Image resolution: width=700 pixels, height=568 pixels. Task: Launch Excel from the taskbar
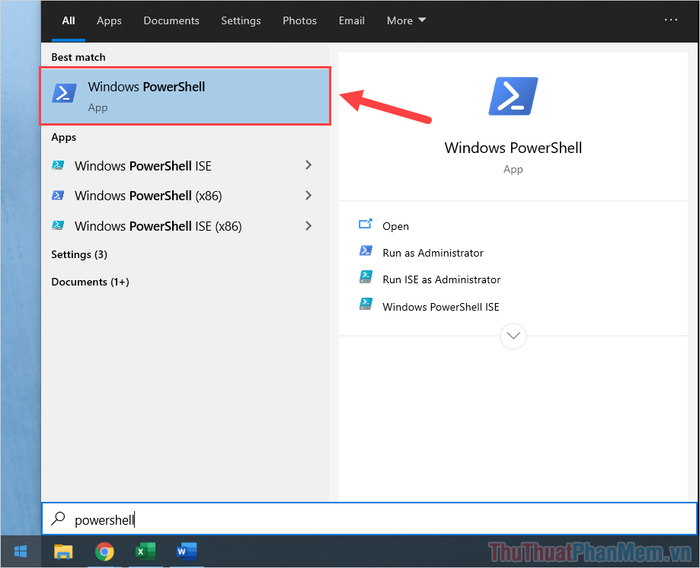(146, 551)
